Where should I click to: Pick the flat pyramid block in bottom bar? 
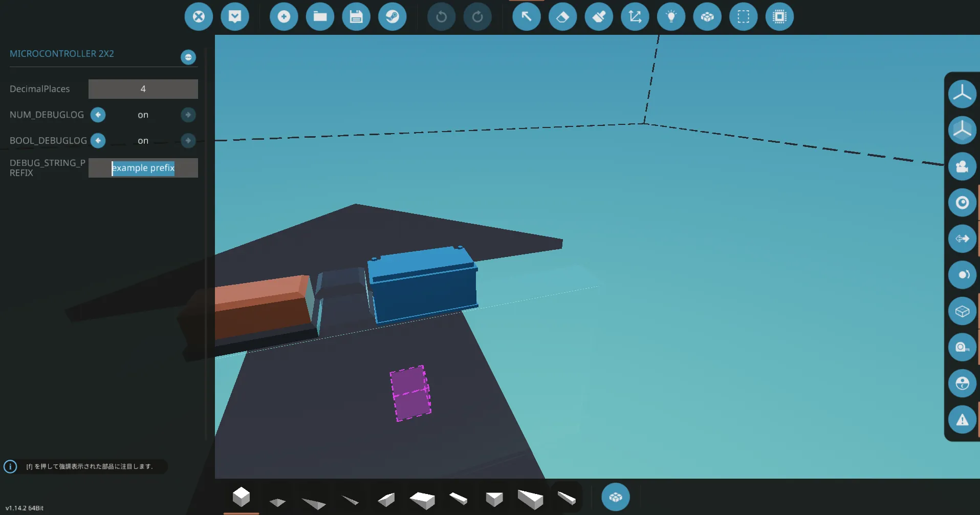277,502
